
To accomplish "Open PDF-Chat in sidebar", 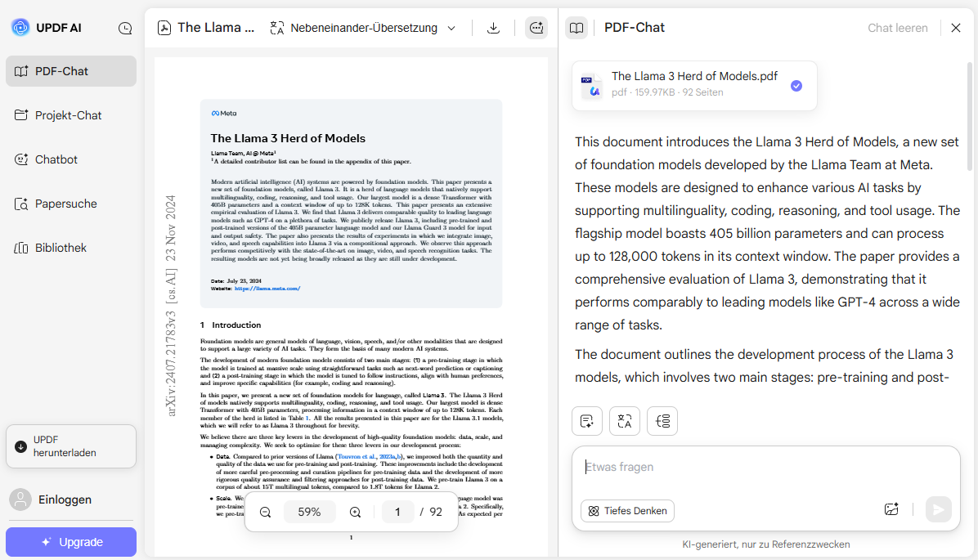I will pos(71,71).
